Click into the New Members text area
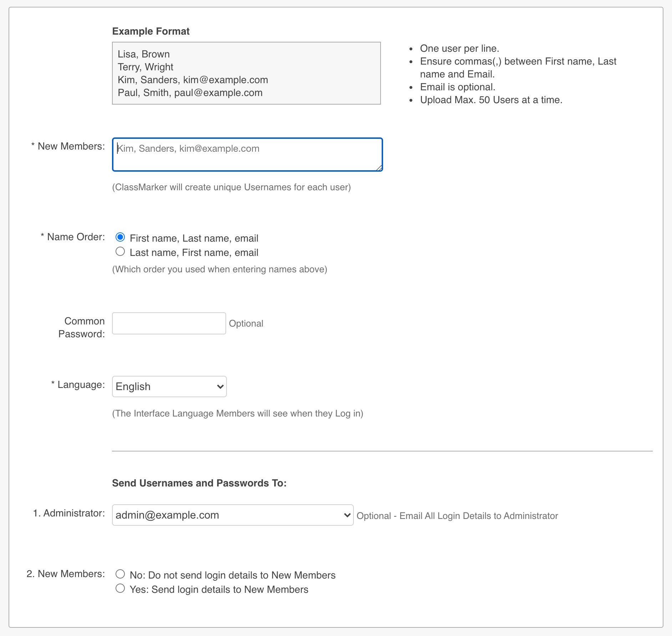Viewport: 672px width, 636px height. [247, 155]
